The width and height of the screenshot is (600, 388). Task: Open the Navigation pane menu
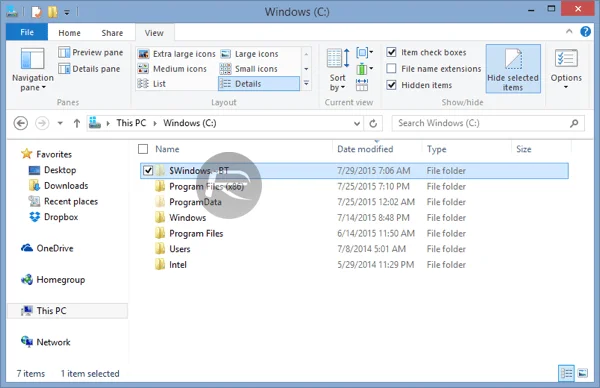pos(33,70)
